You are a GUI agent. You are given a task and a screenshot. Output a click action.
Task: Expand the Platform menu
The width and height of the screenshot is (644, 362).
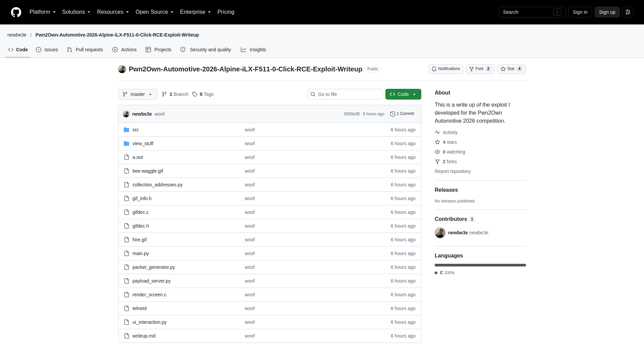(43, 12)
